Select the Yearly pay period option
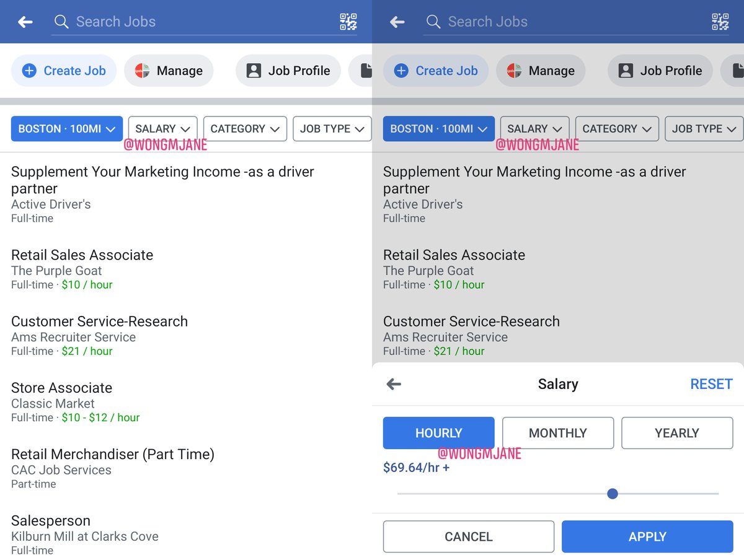 [676, 432]
